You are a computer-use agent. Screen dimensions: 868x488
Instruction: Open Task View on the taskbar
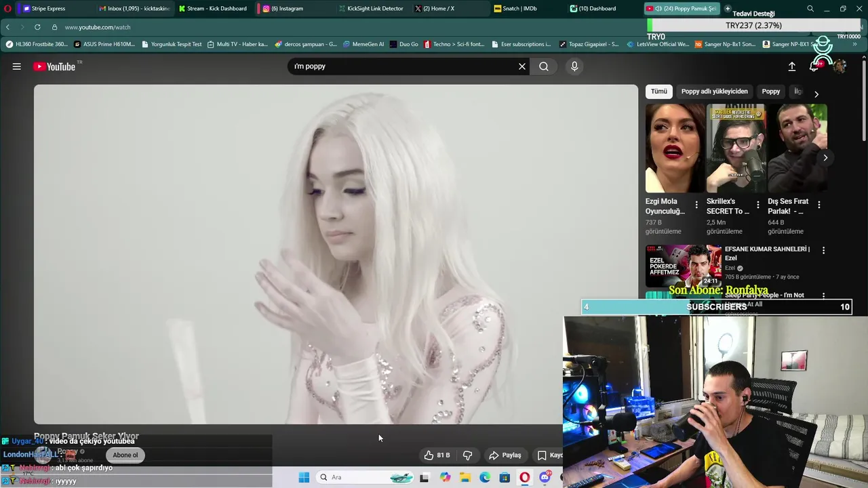click(425, 477)
